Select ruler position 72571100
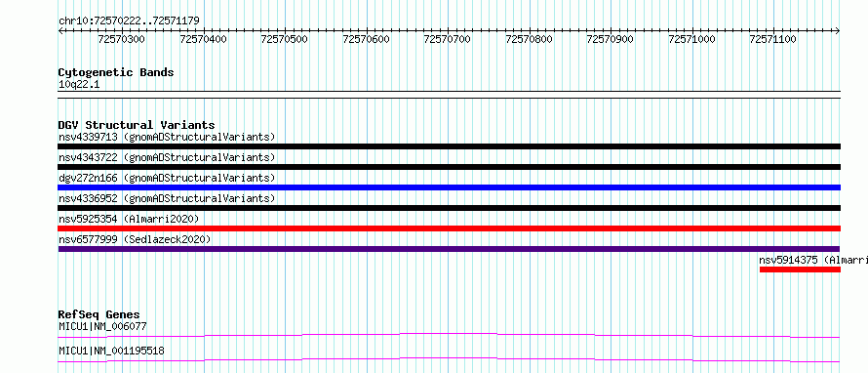868x373 pixels. pos(772,39)
